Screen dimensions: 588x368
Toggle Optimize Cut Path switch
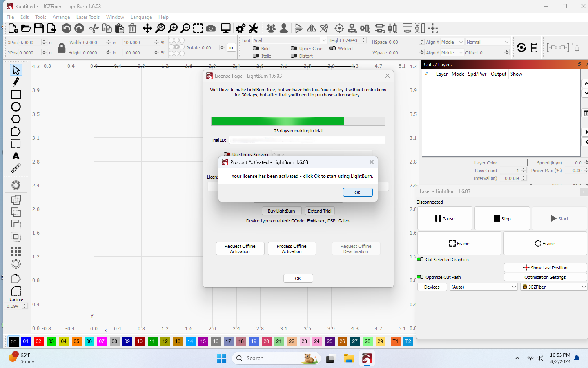pos(420,277)
